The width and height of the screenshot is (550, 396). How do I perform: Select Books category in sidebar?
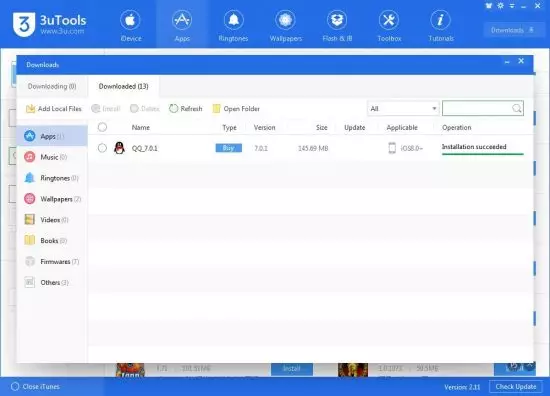coord(52,241)
